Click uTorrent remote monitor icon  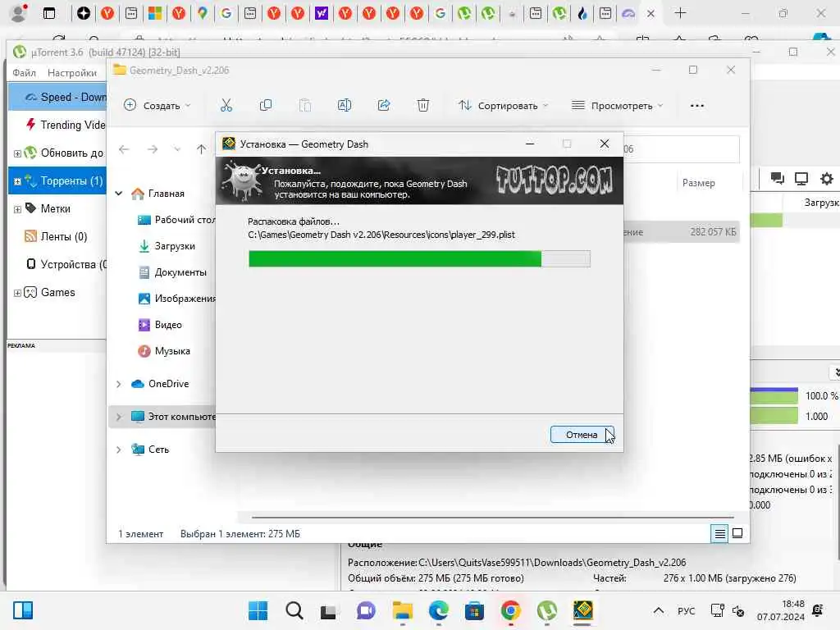pyautogui.click(x=801, y=178)
